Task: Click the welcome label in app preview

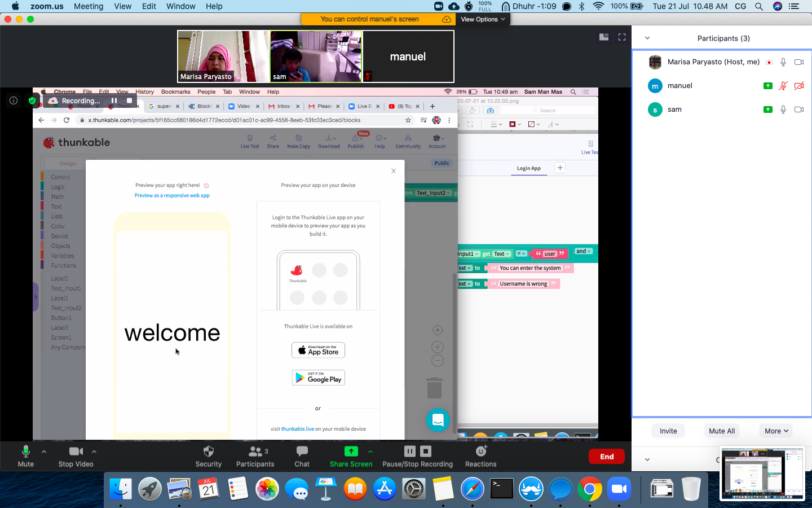Action: click(172, 333)
